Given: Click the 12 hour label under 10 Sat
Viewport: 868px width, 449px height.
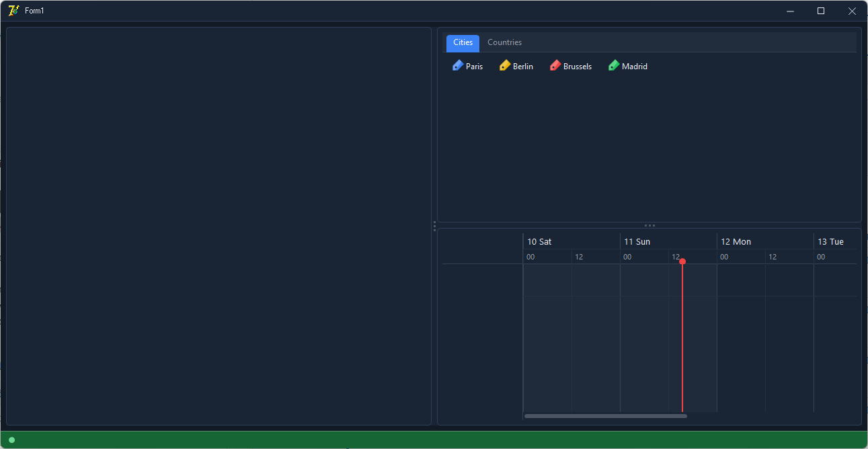Looking at the screenshot, I should (579, 257).
